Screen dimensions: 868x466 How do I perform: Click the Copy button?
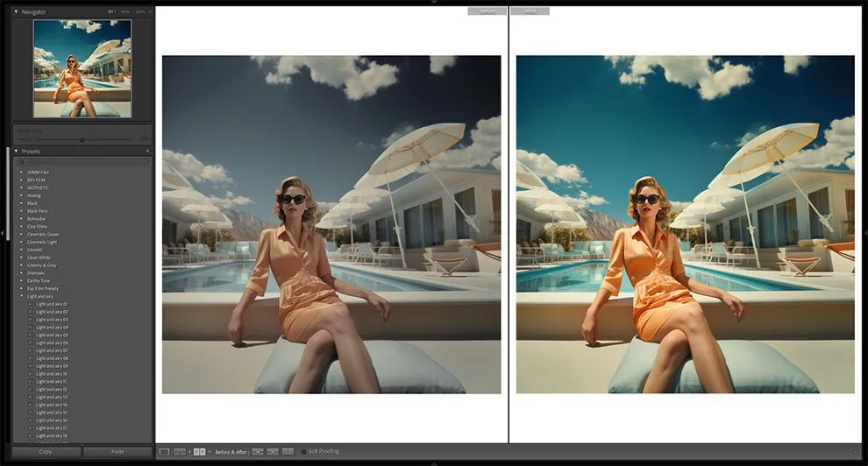46,452
